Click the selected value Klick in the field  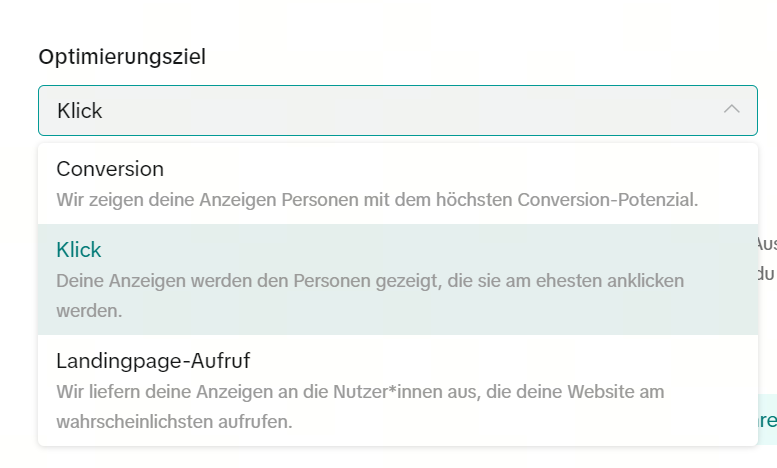point(80,110)
